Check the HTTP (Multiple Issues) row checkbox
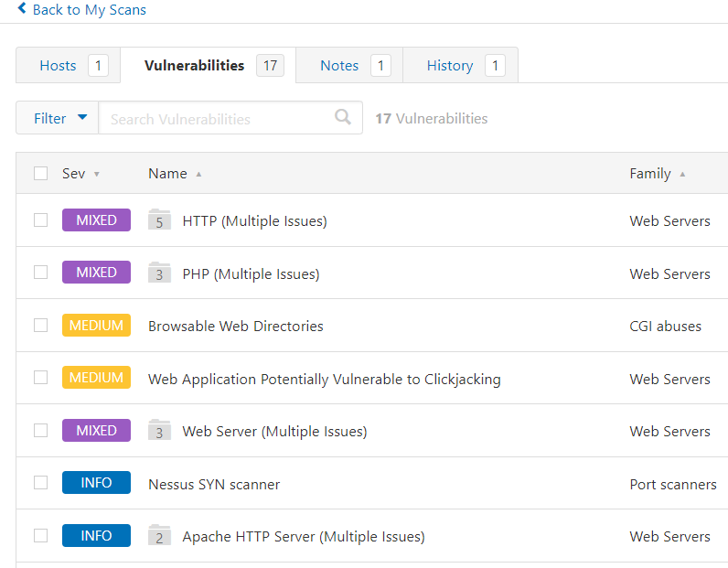Image resolution: width=728 pixels, height=568 pixels. click(x=41, y=220)
